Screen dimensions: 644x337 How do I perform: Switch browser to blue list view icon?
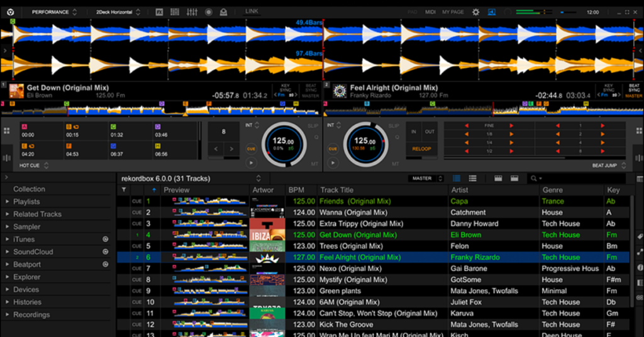[x=457, y=178]
